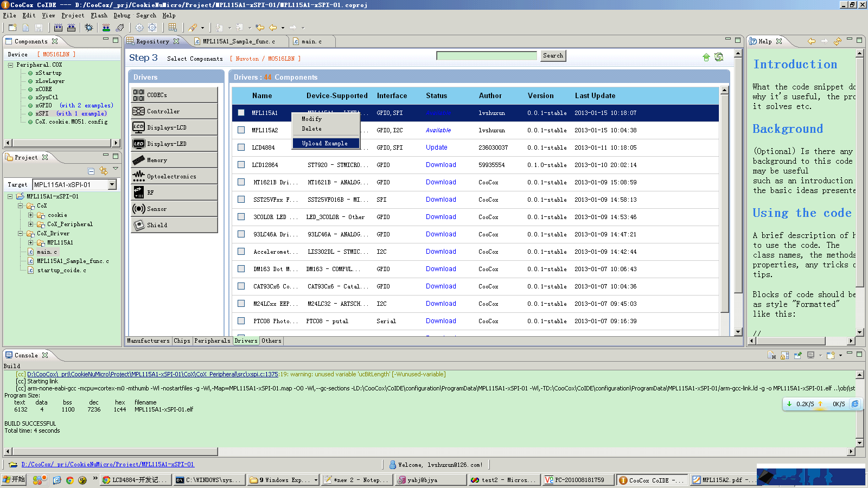868x488 pixels.
Task: Collapse the MPL115A1-xSPI-01 project node
Action: point(10,196)
